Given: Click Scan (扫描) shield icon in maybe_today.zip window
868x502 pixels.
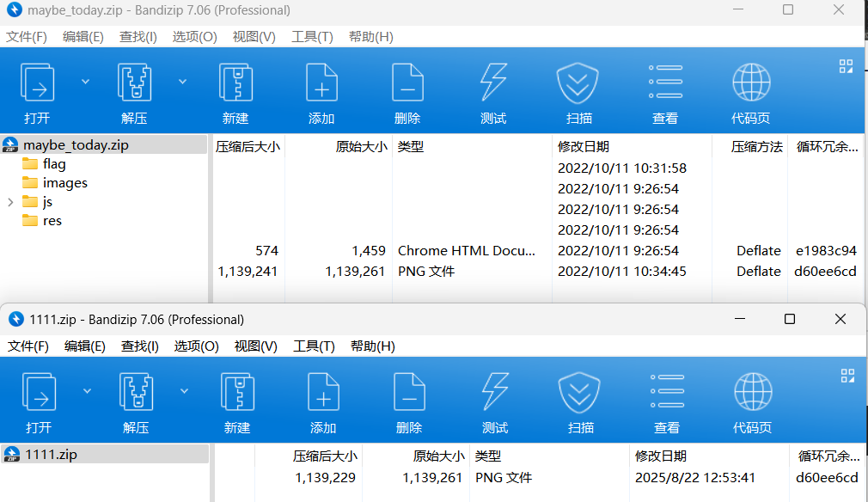Looking at the screenshot, I should [578, 84].
